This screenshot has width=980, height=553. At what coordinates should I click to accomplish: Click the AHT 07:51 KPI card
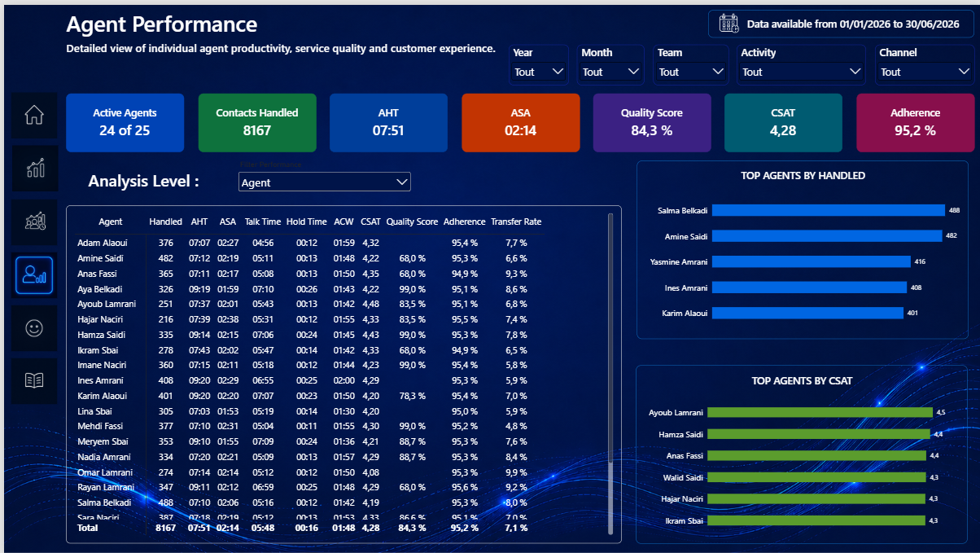388,122
